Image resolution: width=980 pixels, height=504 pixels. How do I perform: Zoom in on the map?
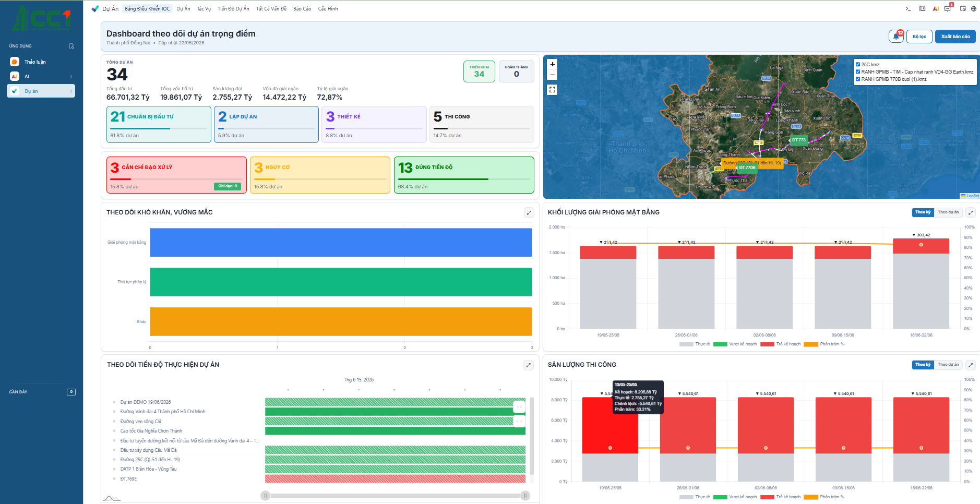pos(552,64)
